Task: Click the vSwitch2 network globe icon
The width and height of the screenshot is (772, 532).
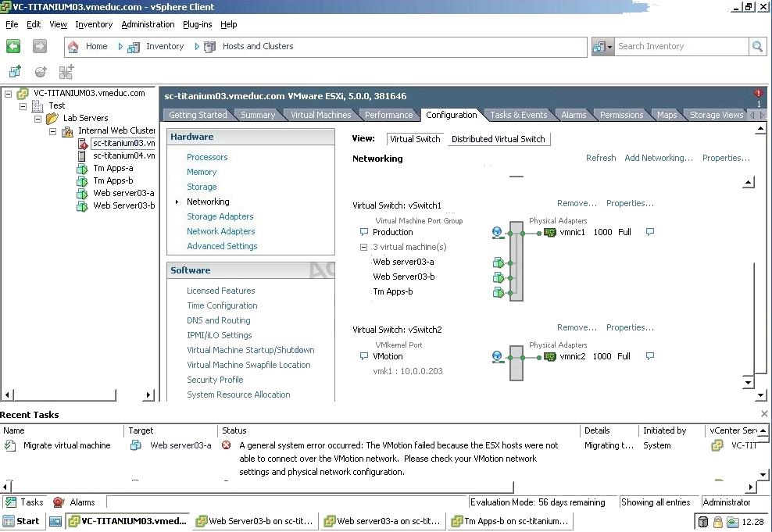Action: click(497, 357)
